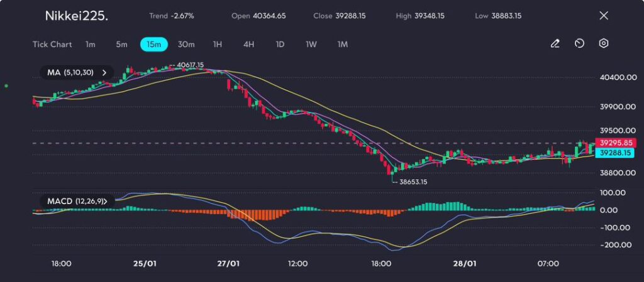Click the 38653.15 low marker label

[x=413, y=182]
